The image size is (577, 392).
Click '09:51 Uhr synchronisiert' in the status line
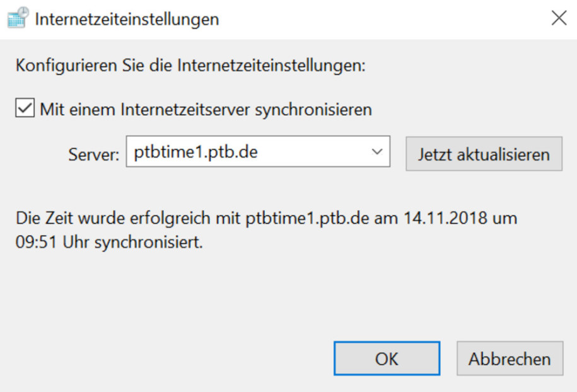tap(108, 242)
